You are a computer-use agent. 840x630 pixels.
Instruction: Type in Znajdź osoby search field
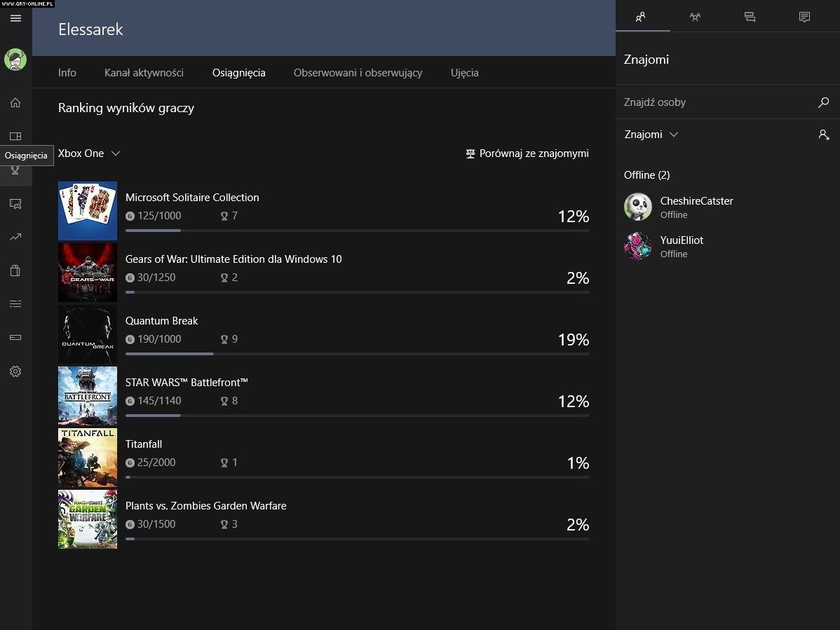[718, 102]
